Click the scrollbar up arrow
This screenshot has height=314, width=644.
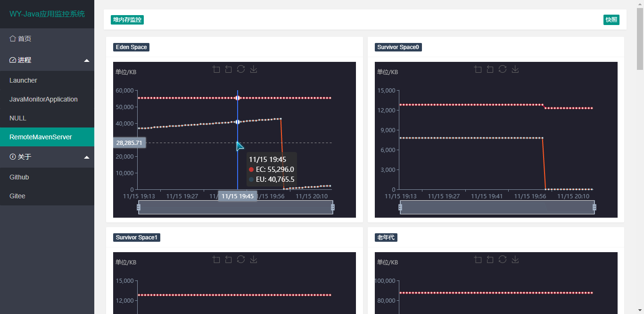tap(640, 4)
